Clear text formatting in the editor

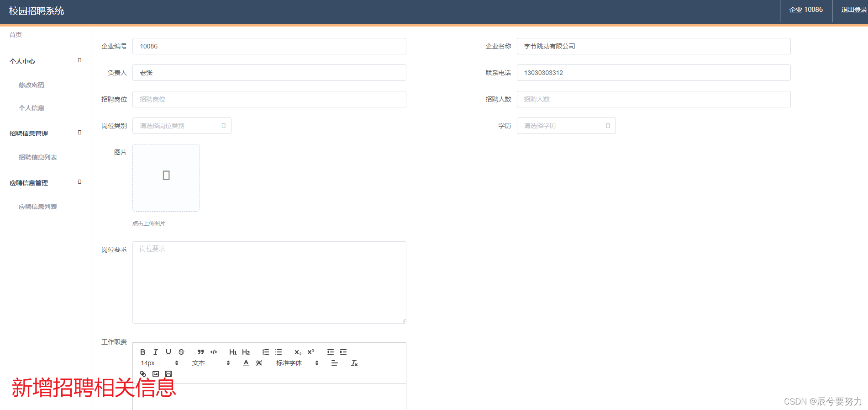[x=354, y=363]
